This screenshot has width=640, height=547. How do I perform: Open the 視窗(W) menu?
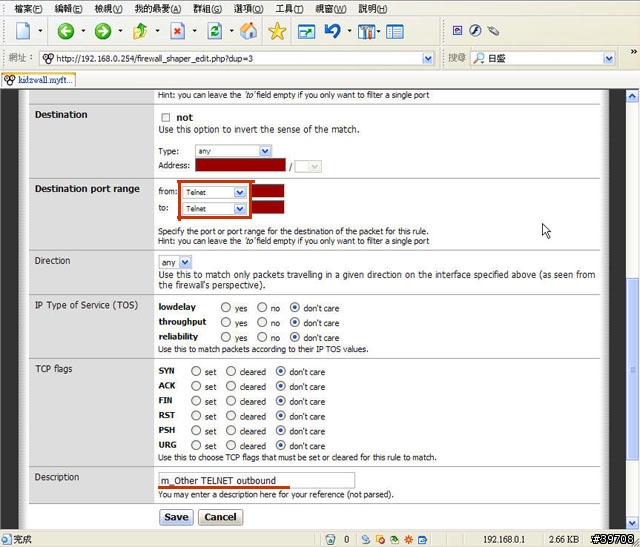(331, 9)
